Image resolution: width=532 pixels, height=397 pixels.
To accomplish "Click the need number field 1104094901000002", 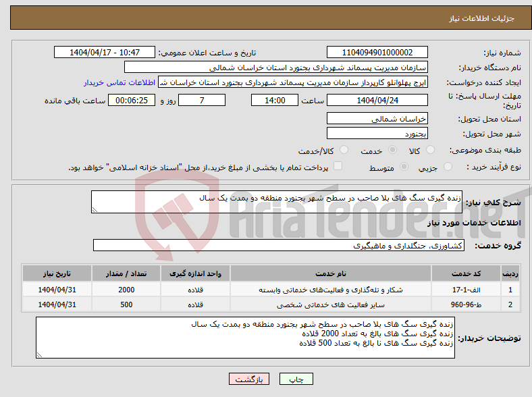I will point(377,52).
